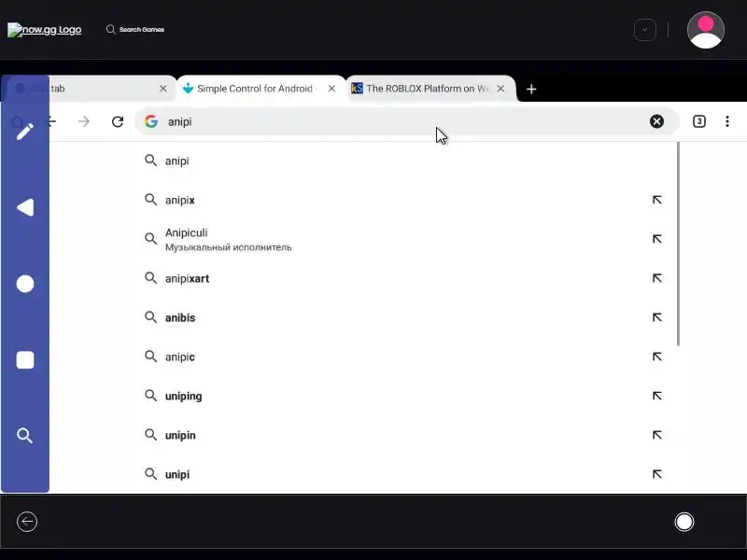The width and height of the screenshot is (747, 560).
Task: Reload the page with refresh icon
Action: [118, 122]
